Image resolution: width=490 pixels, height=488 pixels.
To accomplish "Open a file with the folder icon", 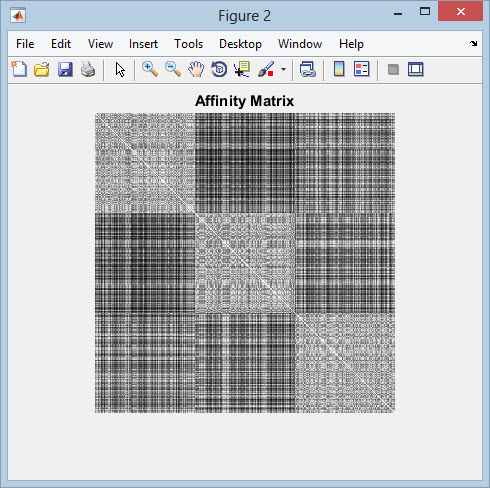I will click(42, 70).
